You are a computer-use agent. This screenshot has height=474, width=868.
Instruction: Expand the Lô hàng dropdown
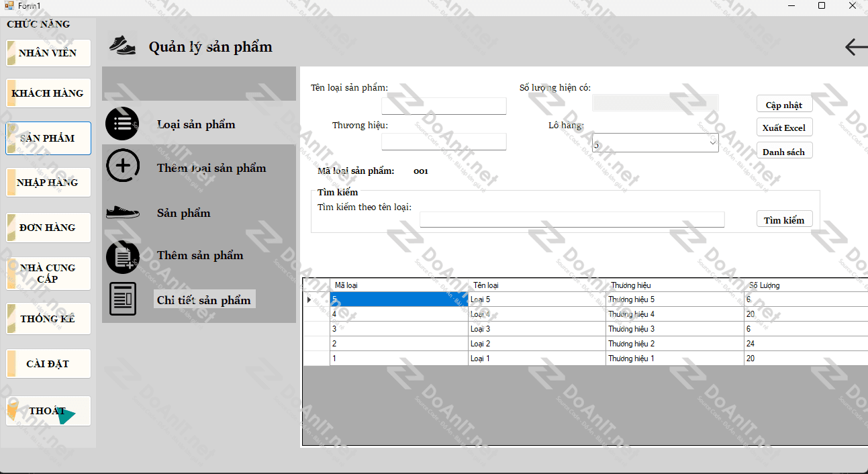point(712,142)
